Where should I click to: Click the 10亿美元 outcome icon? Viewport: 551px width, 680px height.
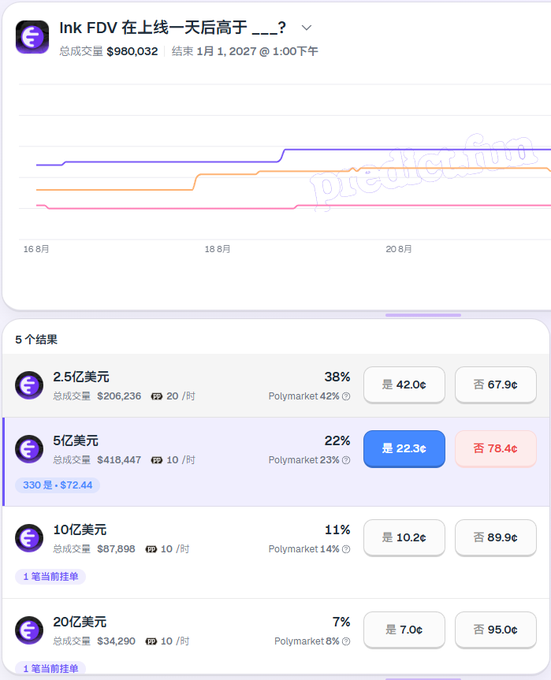[x=29, y=538]
